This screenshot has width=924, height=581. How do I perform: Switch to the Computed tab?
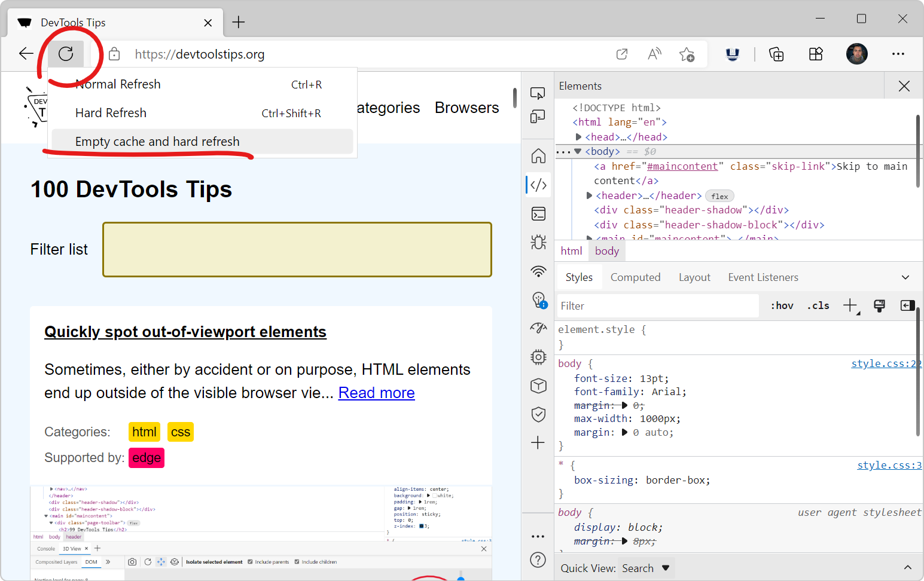[x=635, y=277]
